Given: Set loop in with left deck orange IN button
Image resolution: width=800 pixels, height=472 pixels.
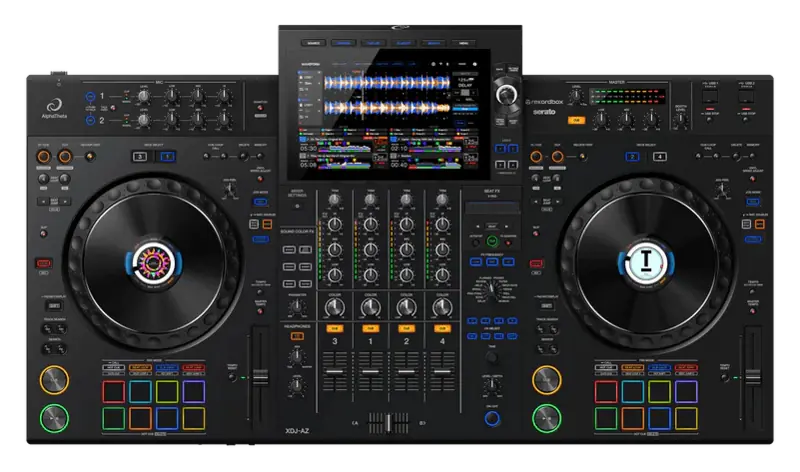Looking at the screenshot, I should (44, 157).
